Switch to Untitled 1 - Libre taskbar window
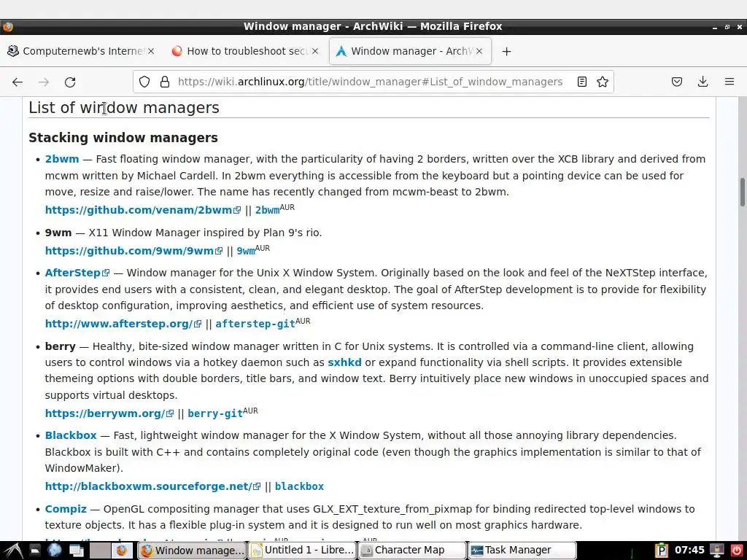747x560 pixels. pos(302,551)
